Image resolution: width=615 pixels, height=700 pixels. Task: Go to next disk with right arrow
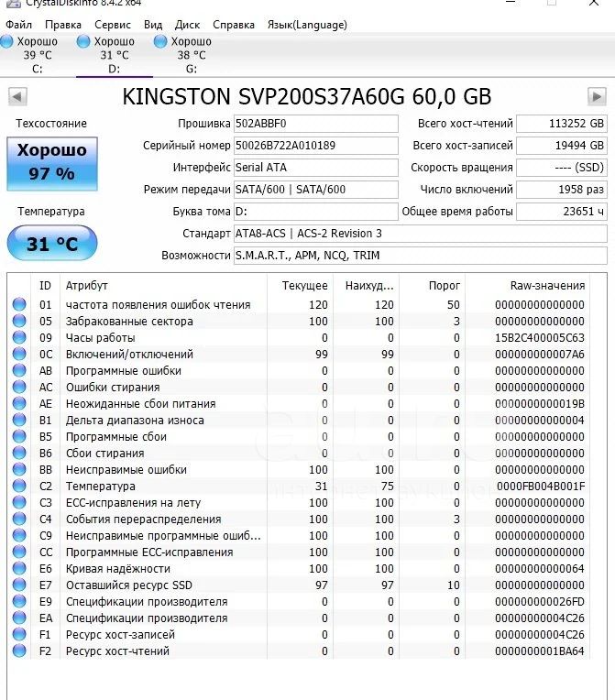click(x=597, y=96)
